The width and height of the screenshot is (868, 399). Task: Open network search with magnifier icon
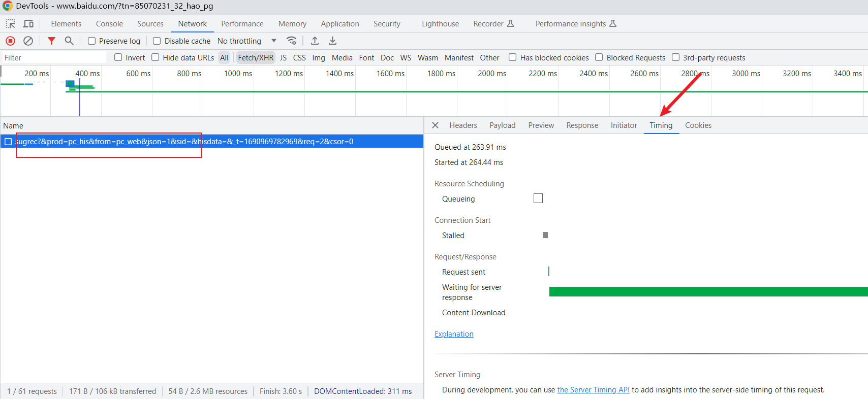click(x=69, y=41)
